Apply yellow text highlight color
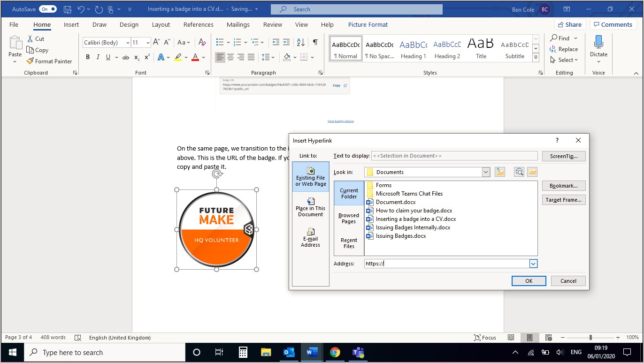 coord(177,57)
